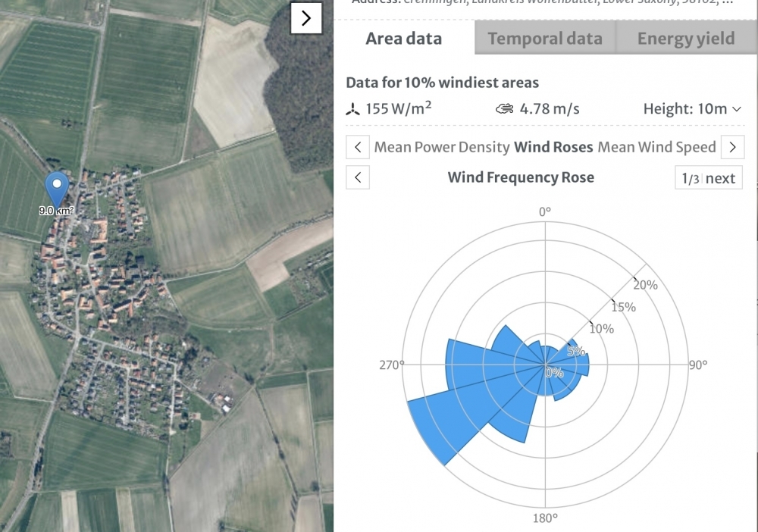Select the Mean Wind Speed chart option

click(x=656, y=147)
